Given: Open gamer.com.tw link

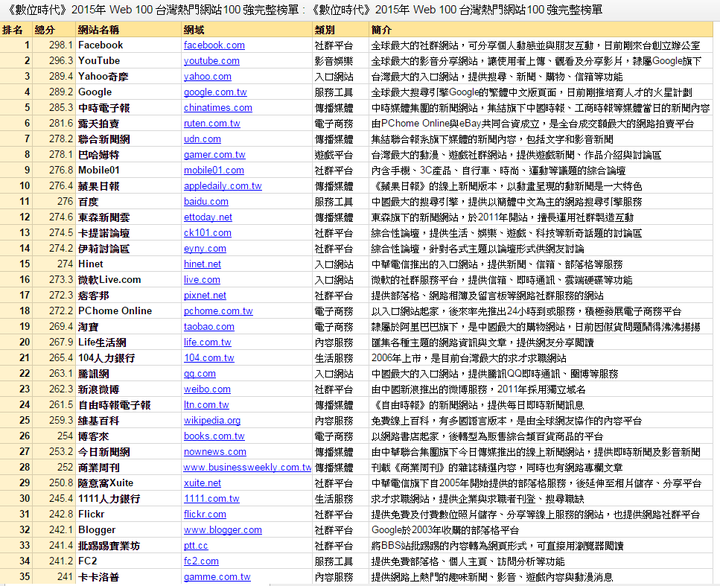Looking at the screenshot, I should (214, 154).
